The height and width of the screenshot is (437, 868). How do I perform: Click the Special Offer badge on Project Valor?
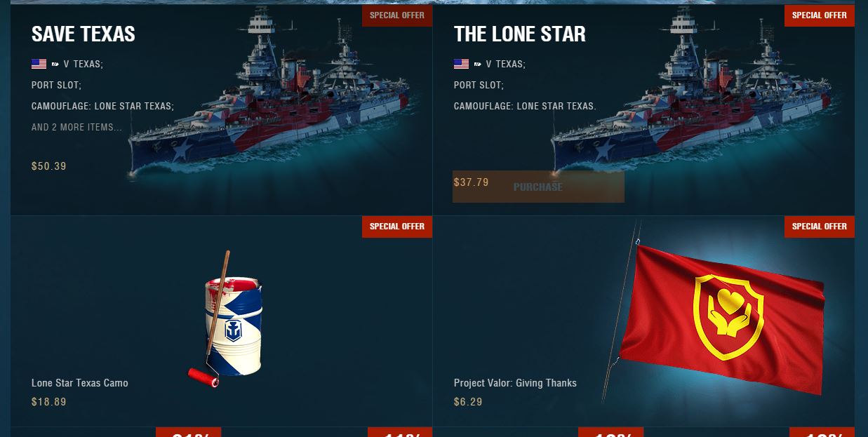click(820, 227)
